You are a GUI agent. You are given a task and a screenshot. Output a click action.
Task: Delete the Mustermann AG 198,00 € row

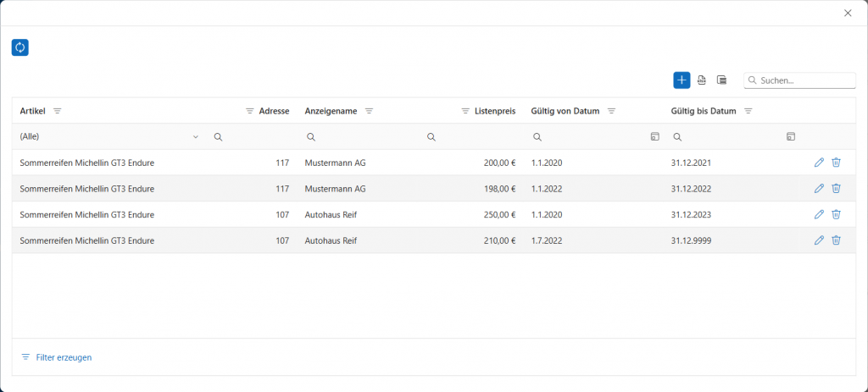point(836,189)
